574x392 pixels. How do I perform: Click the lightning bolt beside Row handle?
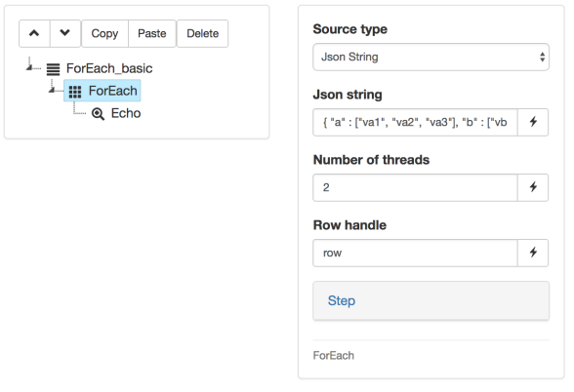click(533, 253)
